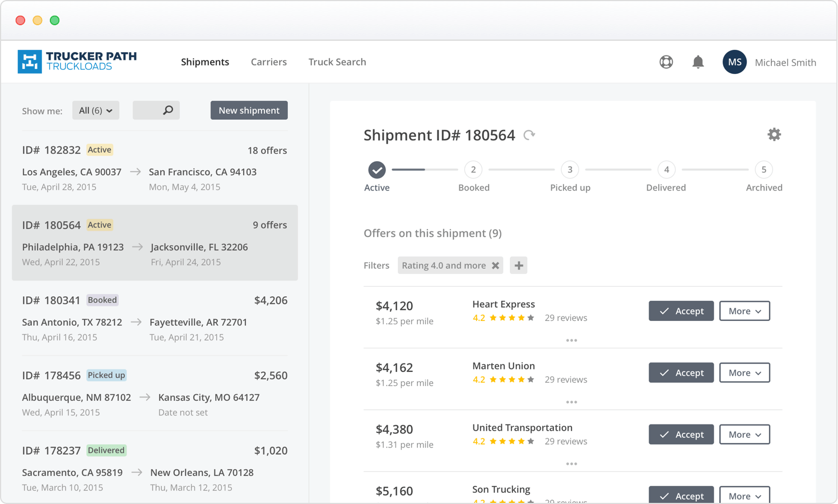Go to the Carriers tab
The height and width of the screenshot is (504, 838).
[269, 62]
